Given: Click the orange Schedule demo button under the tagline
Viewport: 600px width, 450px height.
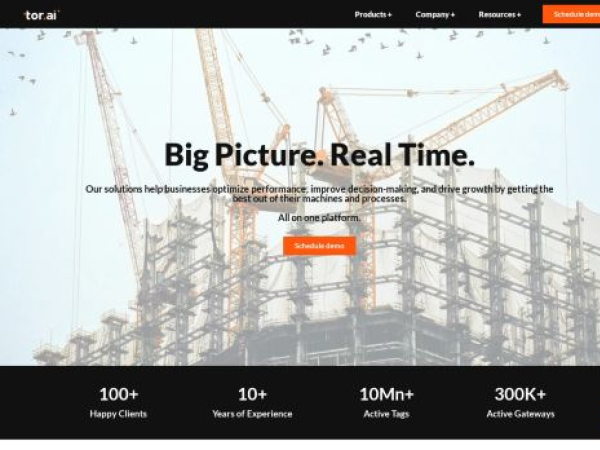Looking at the screenshot, I should [320, 246].
